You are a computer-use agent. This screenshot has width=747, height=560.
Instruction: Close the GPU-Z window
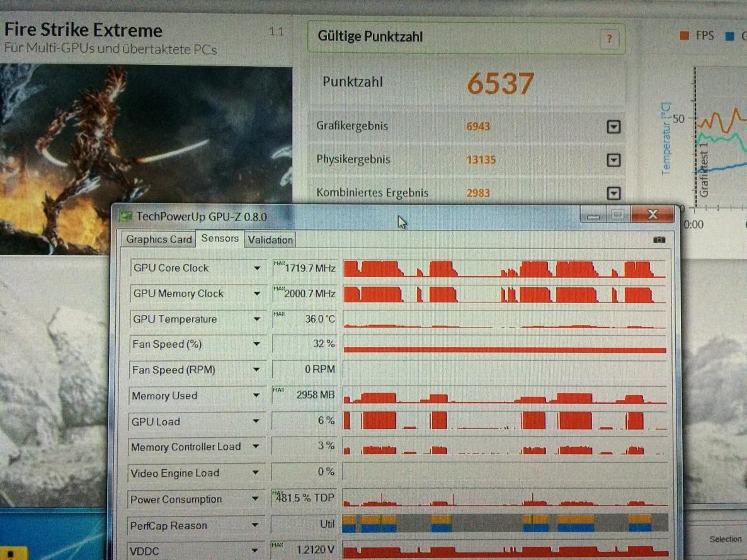(x=653, y=214)
